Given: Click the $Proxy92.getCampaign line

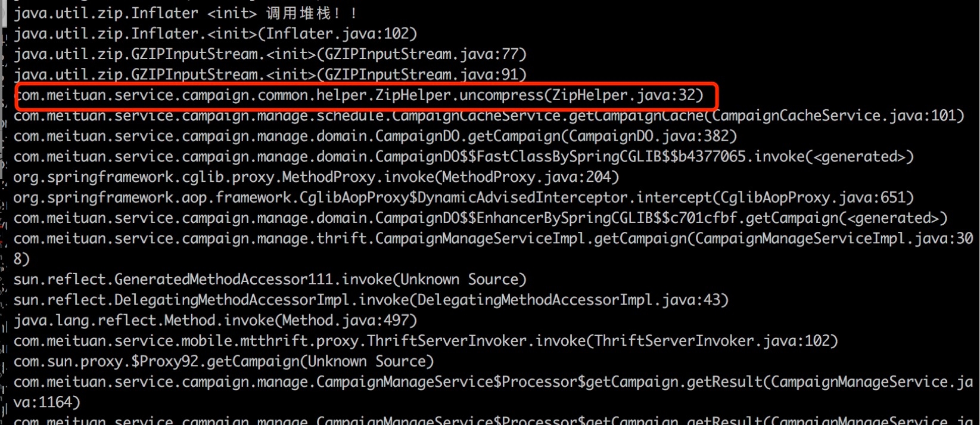Looking at the screenshot, I should [x=223, y=361].
